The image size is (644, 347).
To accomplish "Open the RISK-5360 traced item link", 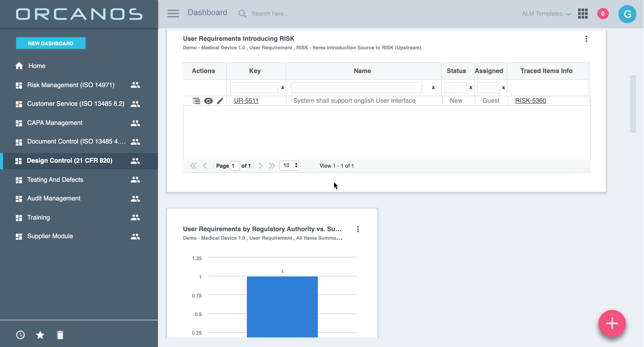I will click(530, 101).
